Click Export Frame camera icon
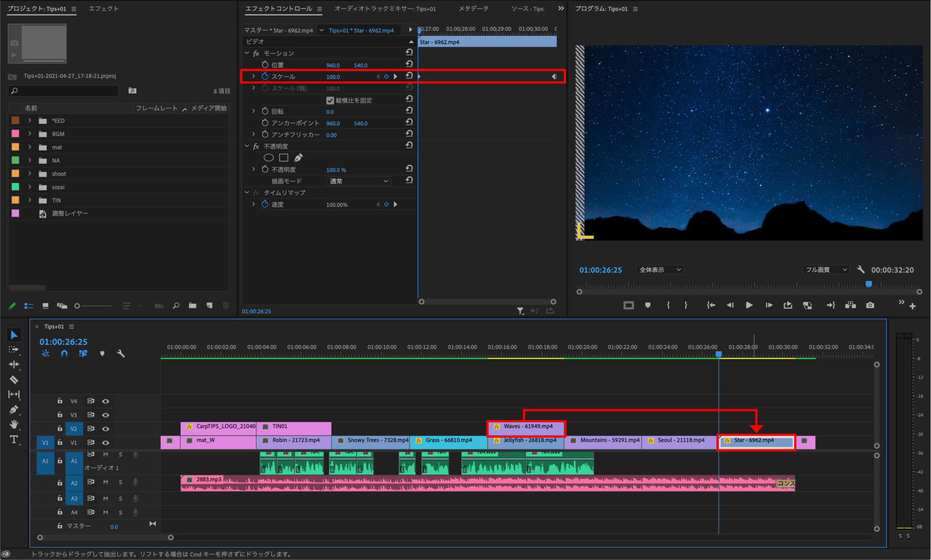931x560 pixels. point(870,305)
